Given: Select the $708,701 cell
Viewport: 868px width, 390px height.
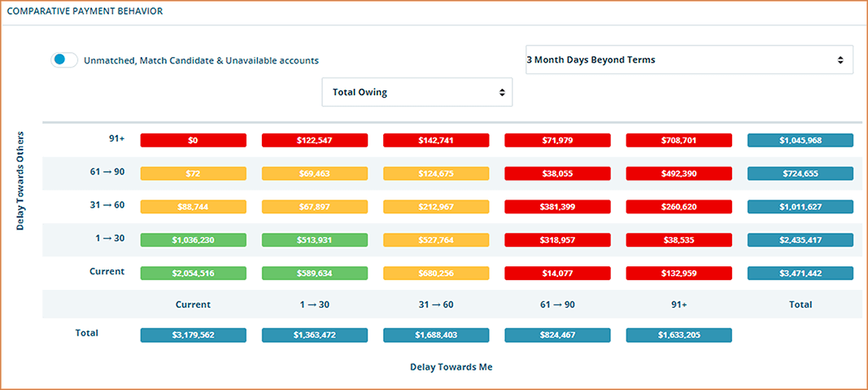Looking at the screenshot, I should [x=679, y=140].
